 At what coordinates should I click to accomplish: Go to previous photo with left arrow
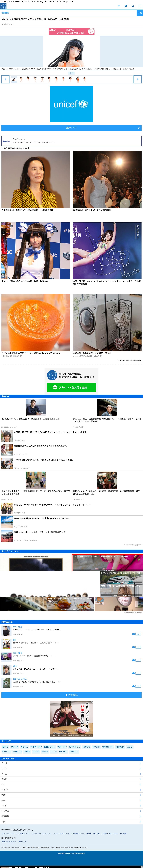5,80
